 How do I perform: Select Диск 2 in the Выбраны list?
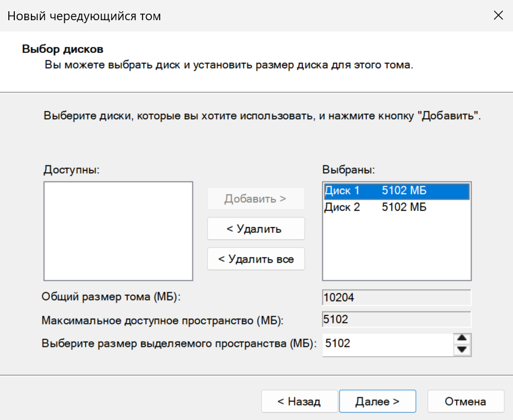(374, 207)
